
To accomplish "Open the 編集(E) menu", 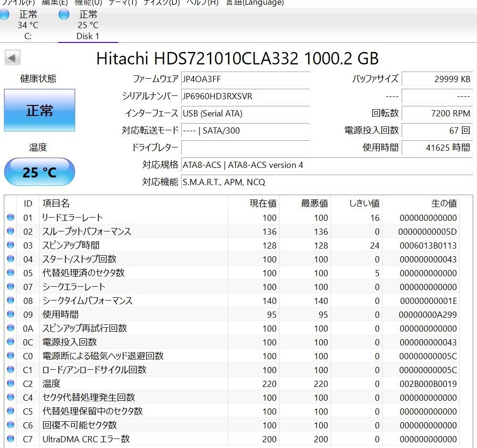I will [x=54, y=3].
